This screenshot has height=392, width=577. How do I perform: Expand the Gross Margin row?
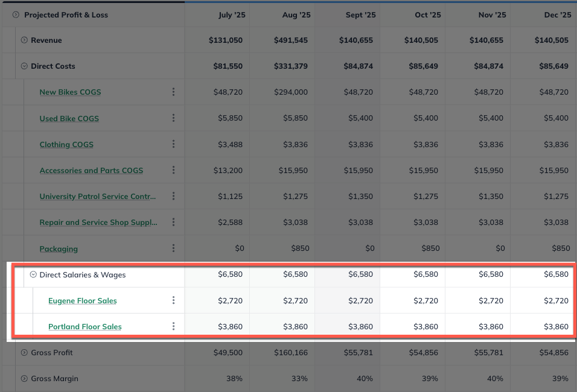[x=24, y=378]
